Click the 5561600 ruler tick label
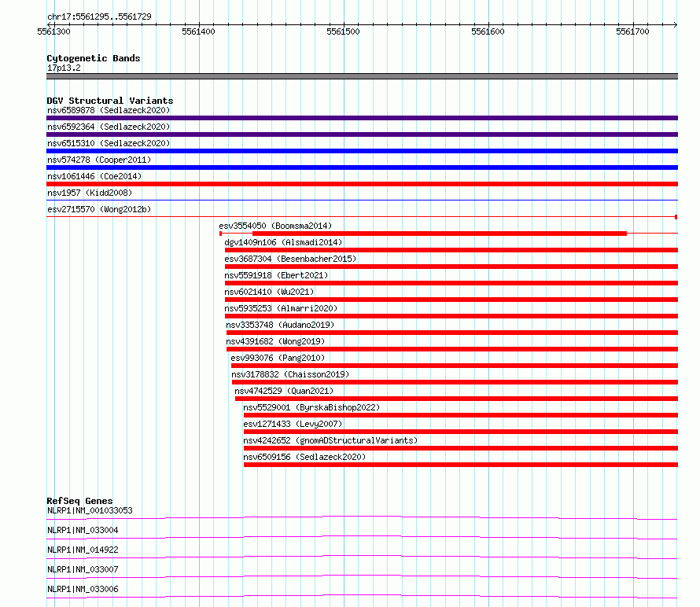Screen dimensions: 700x607 (x=488, y=31)
